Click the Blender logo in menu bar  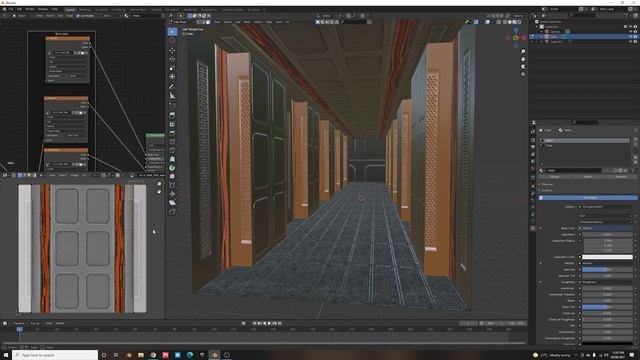tap(4, 9)
